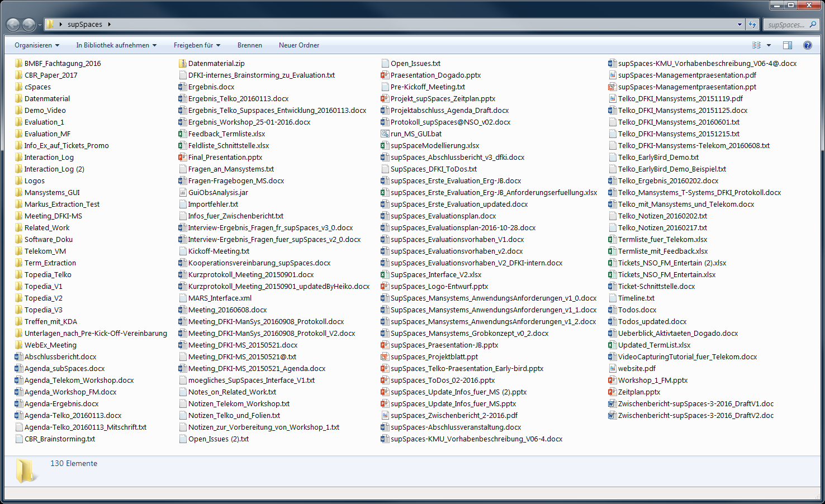Viewport: 825px width, 504px height.
Task: Expand the address bar history dropdown arrow
Action: click(740, 25)
